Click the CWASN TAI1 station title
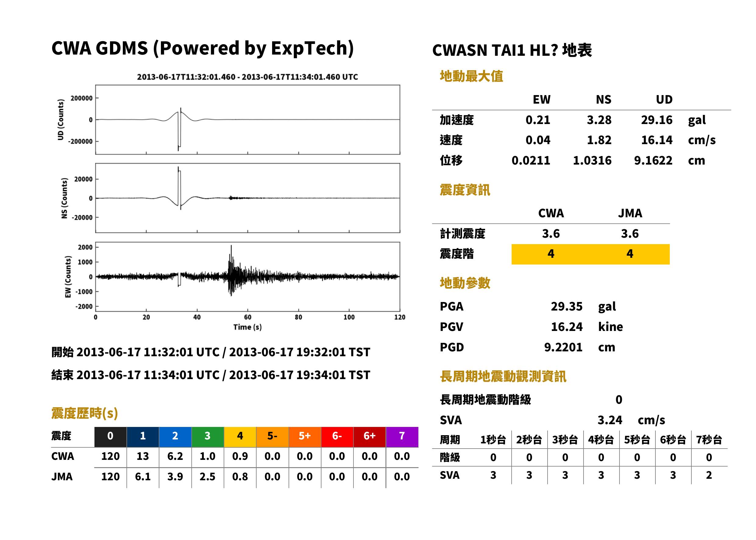This screenshot has height=540, width=756. (512, 50)
